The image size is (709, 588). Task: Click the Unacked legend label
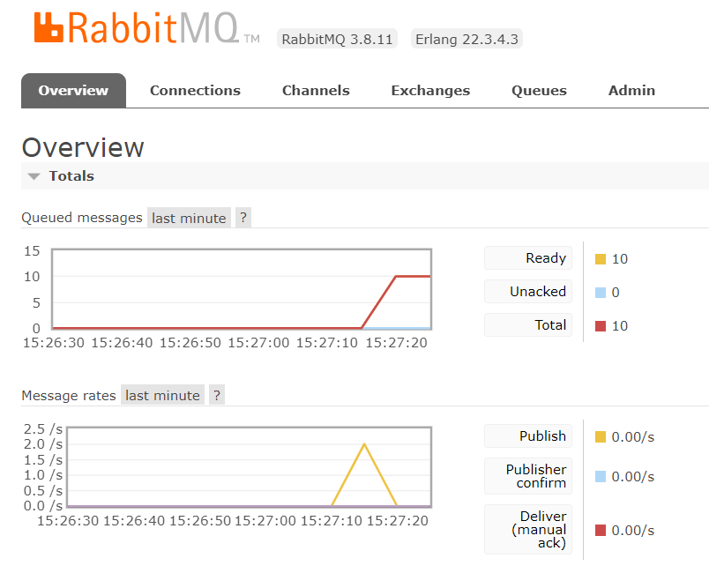528,292
